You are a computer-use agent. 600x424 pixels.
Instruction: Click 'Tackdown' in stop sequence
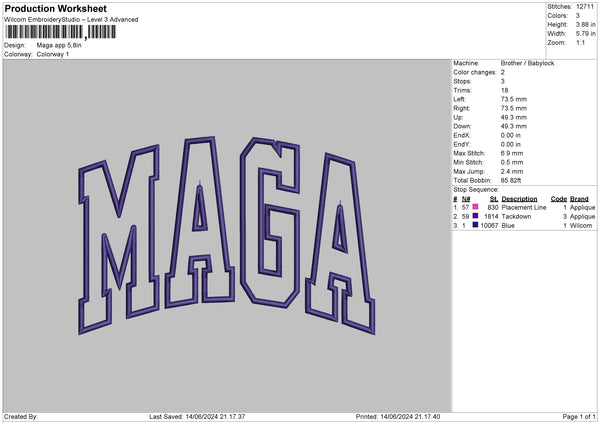pyautogui.click(x=516, y=217)
